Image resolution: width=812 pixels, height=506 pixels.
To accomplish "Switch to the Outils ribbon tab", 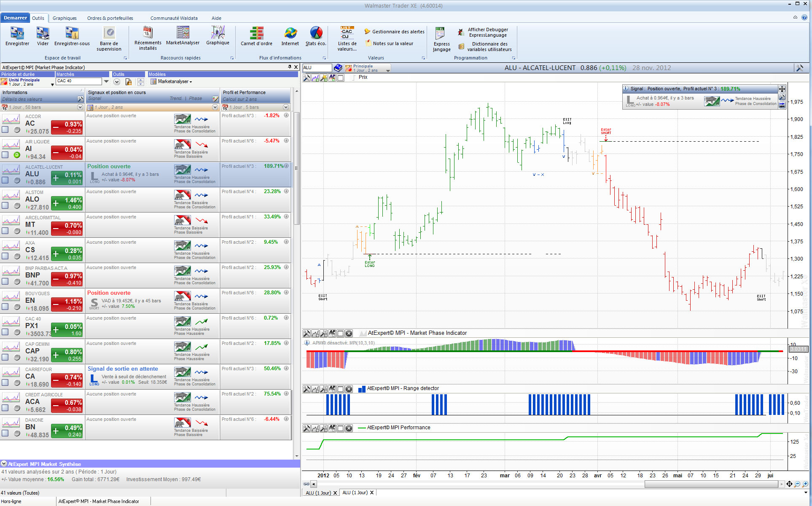I will (38, 18).
